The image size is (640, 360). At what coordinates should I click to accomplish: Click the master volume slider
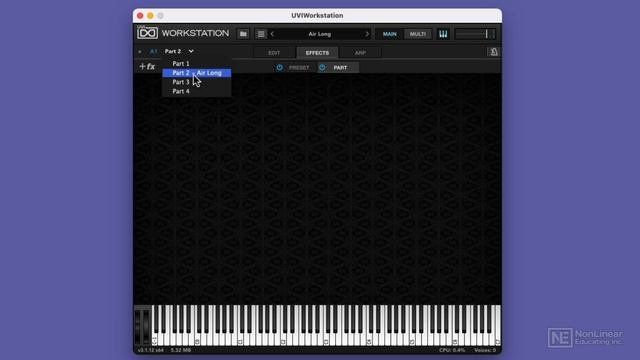(475, 34)
